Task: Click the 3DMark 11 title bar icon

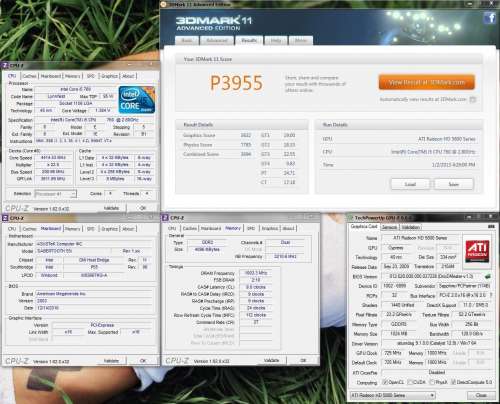Action: [x=163, y=4]
